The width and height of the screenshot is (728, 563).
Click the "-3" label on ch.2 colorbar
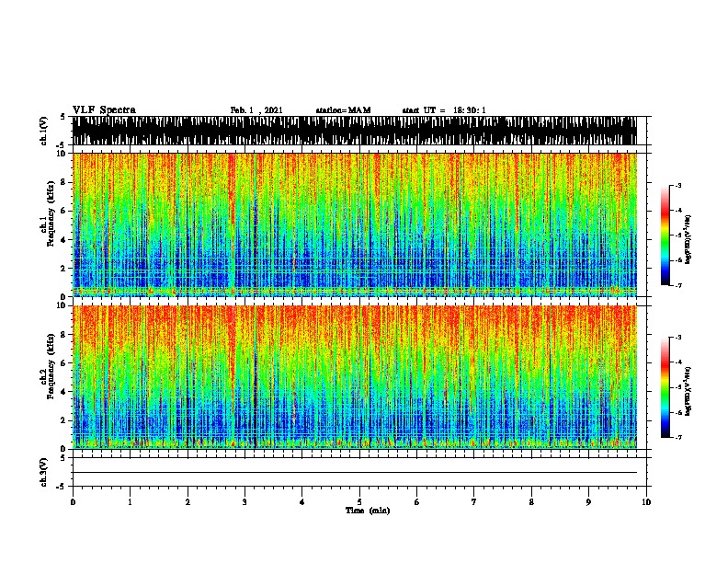678,338
